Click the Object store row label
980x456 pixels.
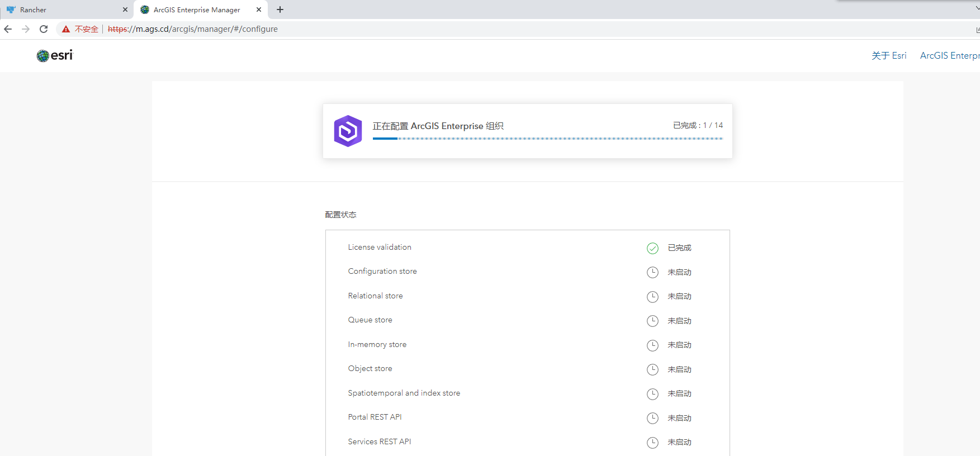coord(370,368)
